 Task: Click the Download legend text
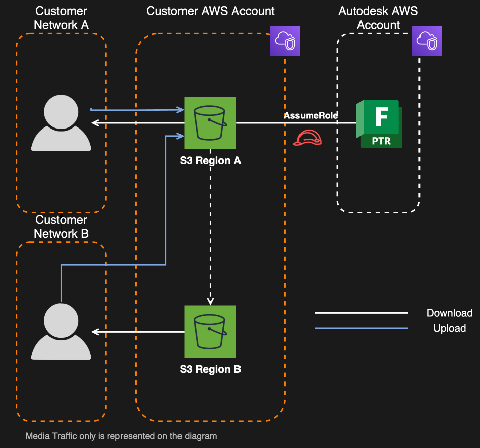(x=449, y=313)
